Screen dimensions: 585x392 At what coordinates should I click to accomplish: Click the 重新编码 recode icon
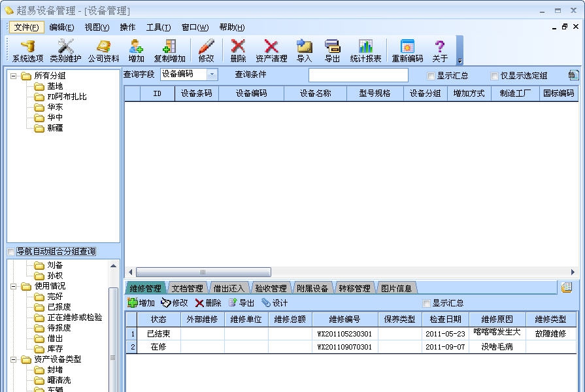(408, 50)
